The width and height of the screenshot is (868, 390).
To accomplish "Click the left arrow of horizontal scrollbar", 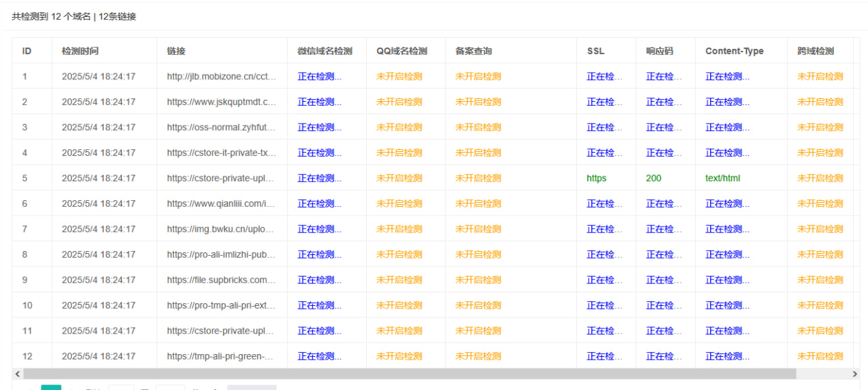I will (x=18, y=374).
